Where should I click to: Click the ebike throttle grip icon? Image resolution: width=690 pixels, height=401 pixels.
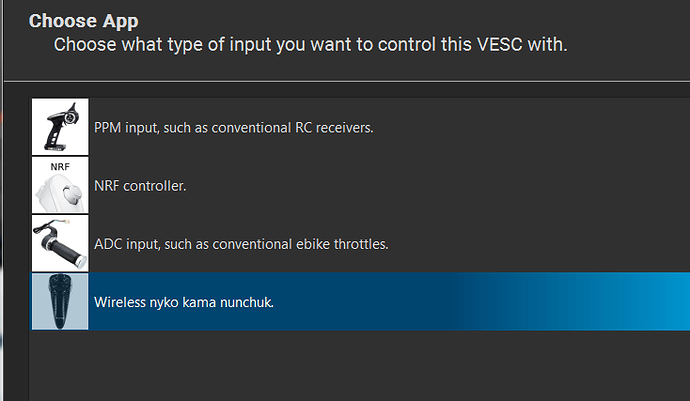pyautogui.click(x=60, y=243)
